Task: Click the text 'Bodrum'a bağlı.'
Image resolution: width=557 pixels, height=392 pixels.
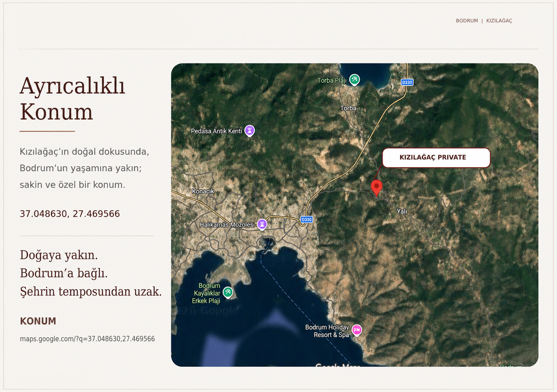Action: [x=64, y=274]
